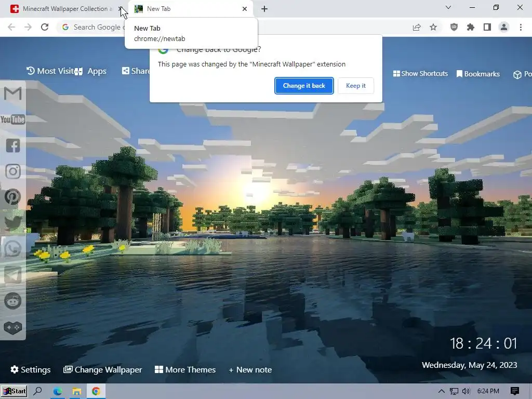Click the Keep it button
The width and height of the screenshot is (532, 399).
(x=356, y=86)
